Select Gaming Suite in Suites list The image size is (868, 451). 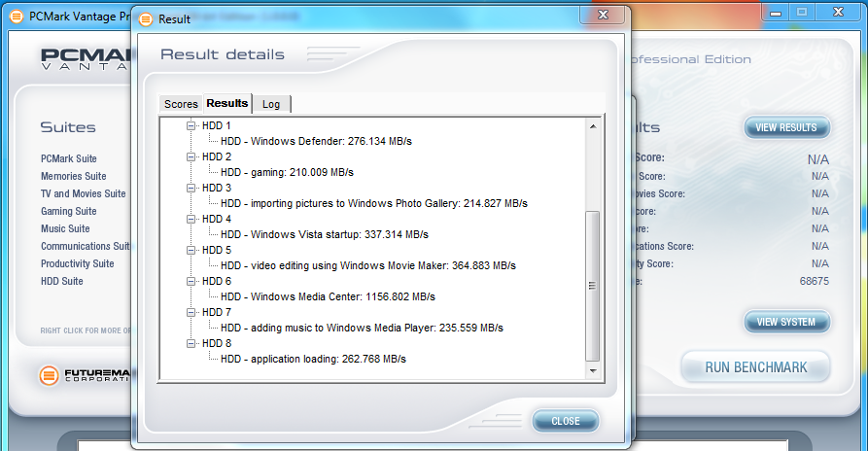tap(69, 211)
